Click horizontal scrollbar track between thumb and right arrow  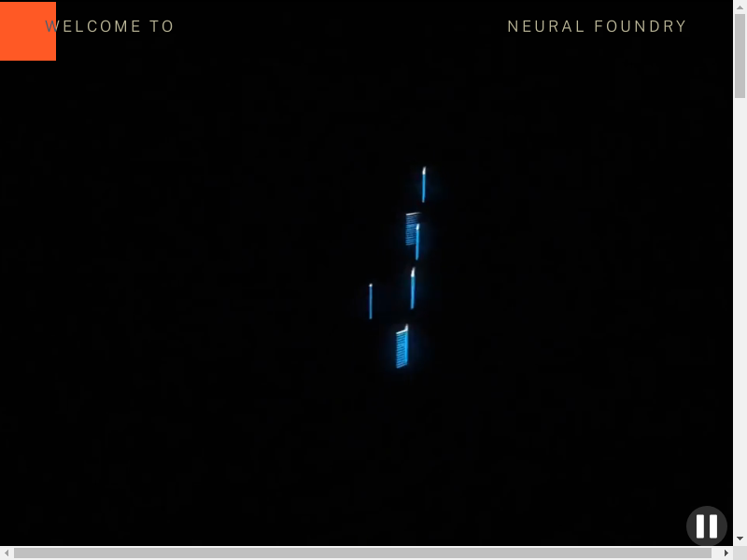pyautogui.click(x=717, y=553)
